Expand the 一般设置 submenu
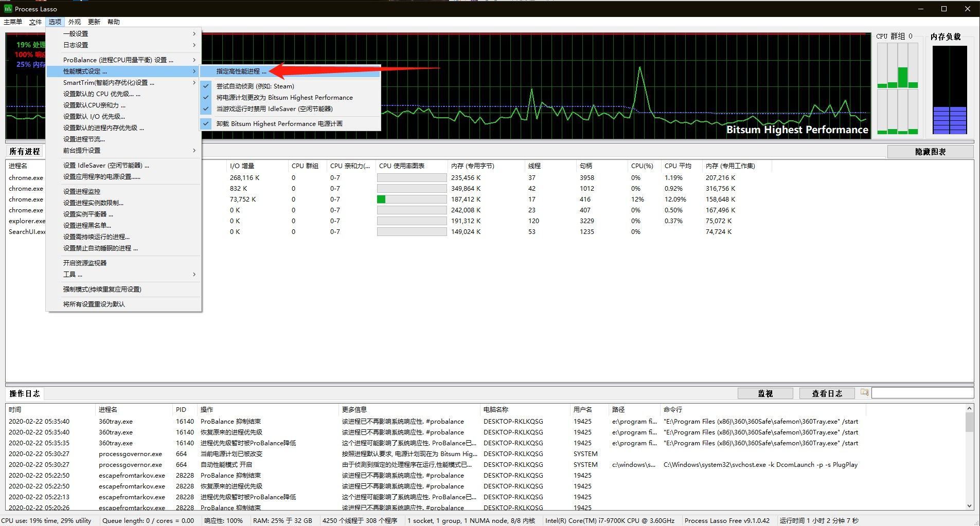980x526 pixels. [x=123, y=34]
